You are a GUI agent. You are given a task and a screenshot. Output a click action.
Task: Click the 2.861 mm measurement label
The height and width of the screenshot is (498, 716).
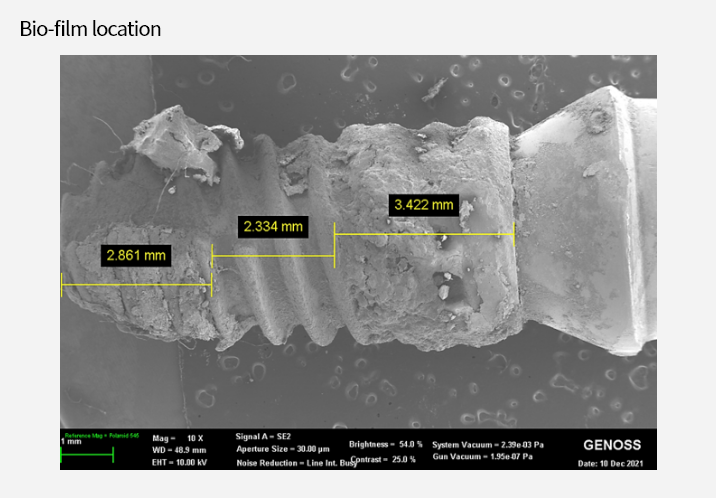pos(137,255)
